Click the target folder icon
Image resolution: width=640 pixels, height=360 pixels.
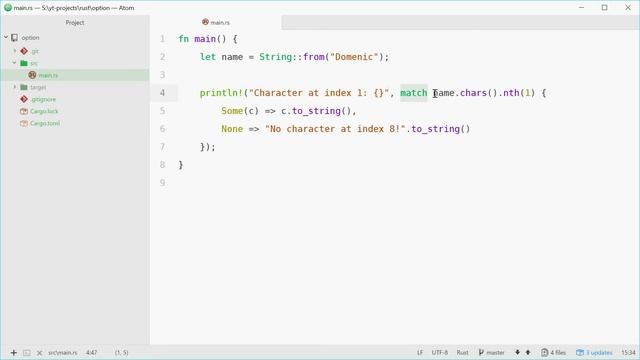click(x=24, y=87)
